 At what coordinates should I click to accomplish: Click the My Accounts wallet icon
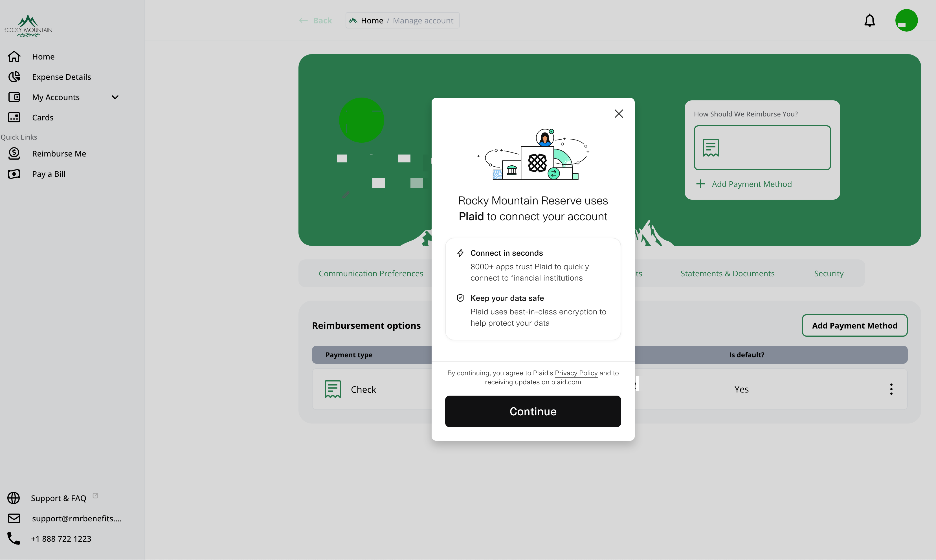tap(14, 97)
